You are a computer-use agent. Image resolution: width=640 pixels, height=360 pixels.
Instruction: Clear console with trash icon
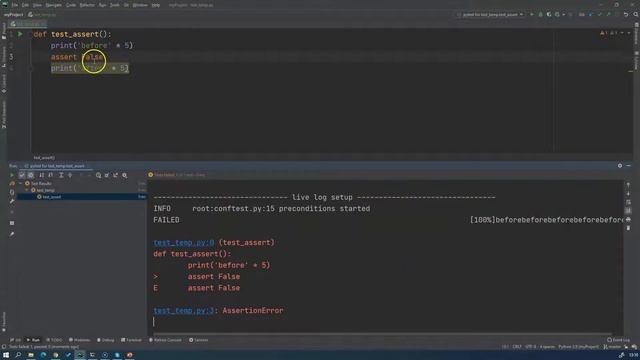pos(628,228)
